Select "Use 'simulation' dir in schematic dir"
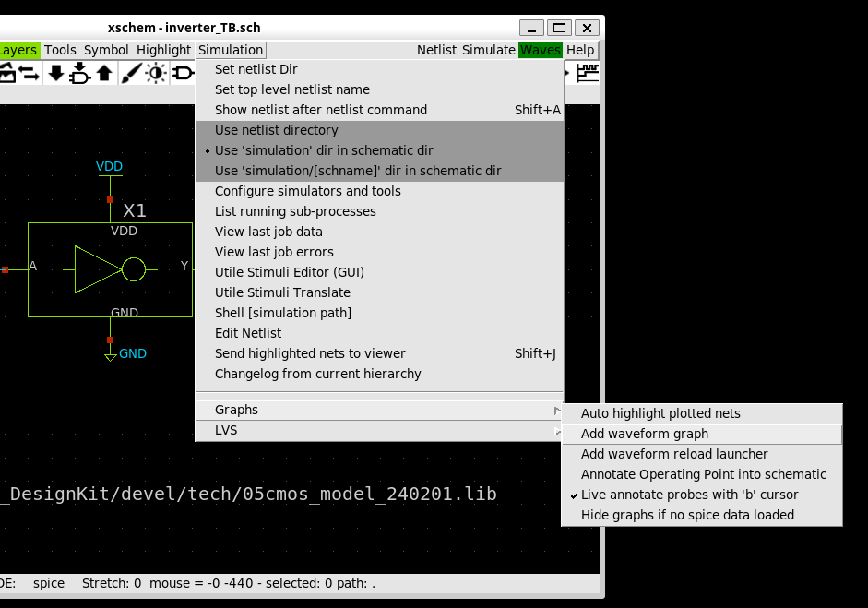 tap(380, 150)
